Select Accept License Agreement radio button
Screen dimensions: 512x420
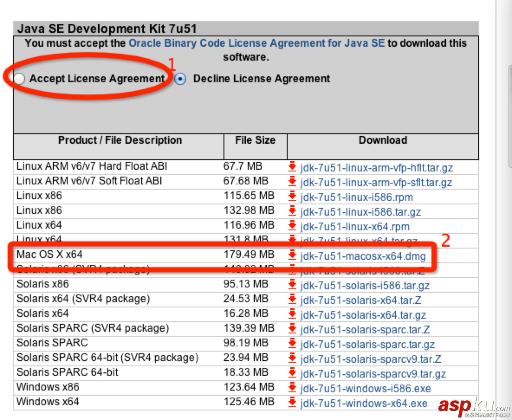(x=19, y=79)
